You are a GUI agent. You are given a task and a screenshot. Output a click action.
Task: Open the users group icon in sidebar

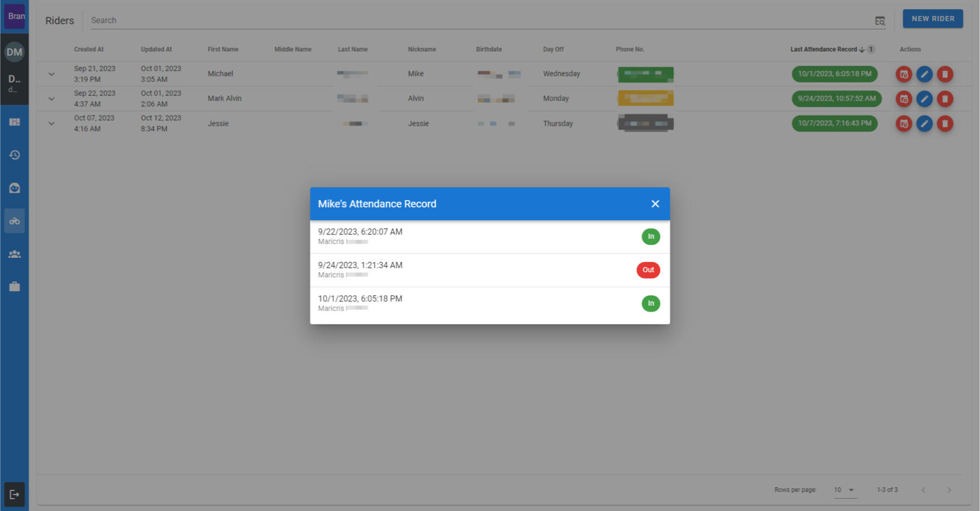15,254
